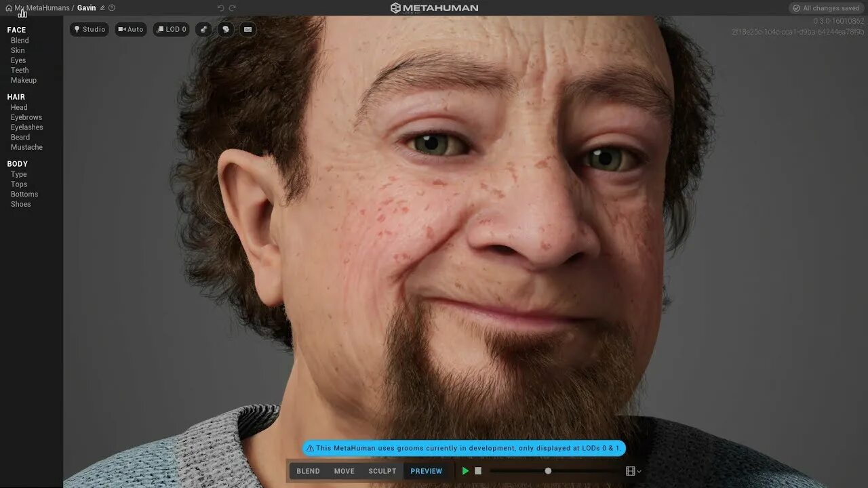
Task: Switch to SCULPT mode
Action: click(382, 471)
